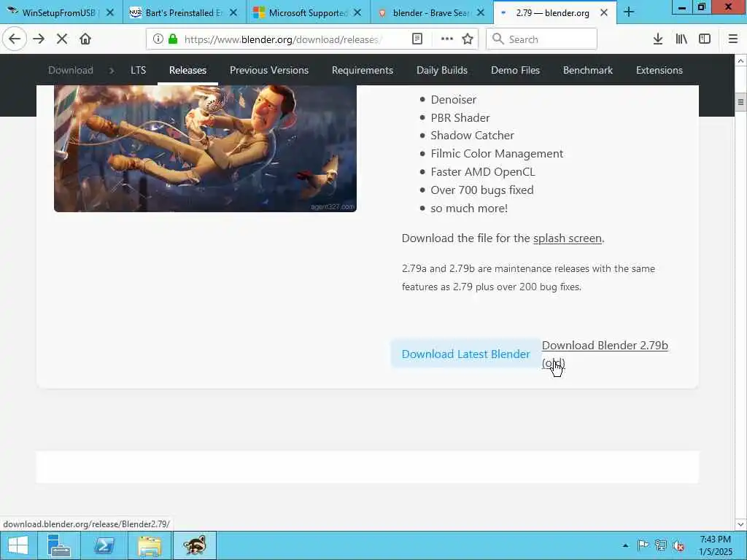Click the Blender 2.79 splash image

[x=205, y=148]
